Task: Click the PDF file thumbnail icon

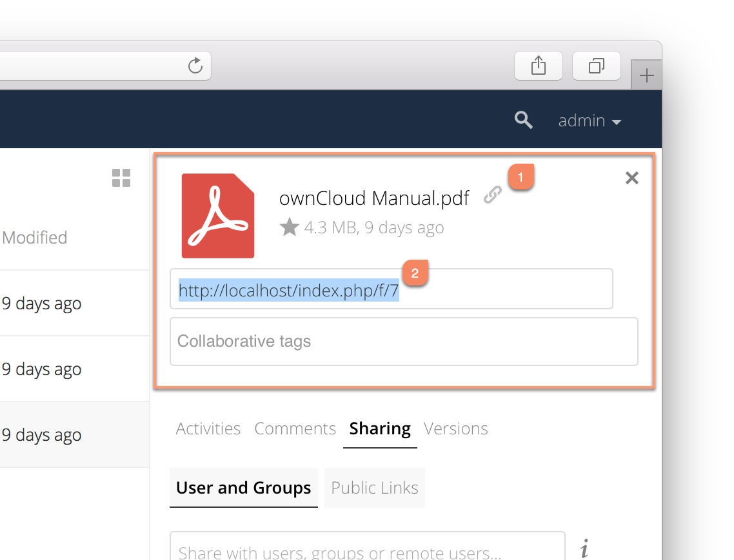Action: pyautogui.click(x=218, y=215)
